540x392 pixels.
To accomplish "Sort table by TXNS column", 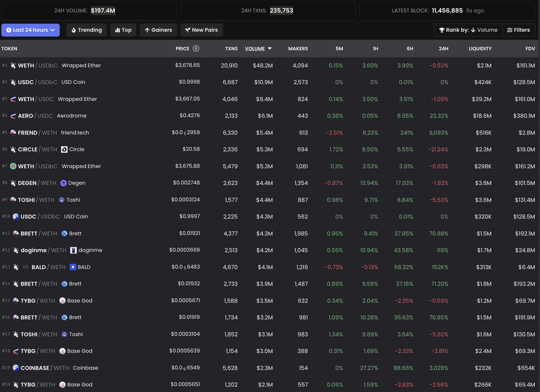I will click(x=231, y=49).
